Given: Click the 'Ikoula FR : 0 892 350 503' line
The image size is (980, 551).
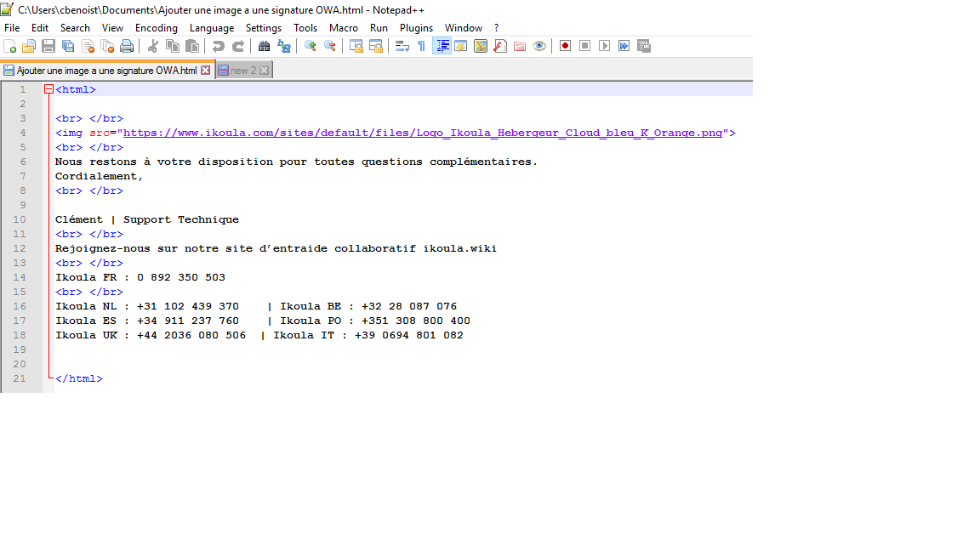Looking at the screenshot, I should (x=140, y=277).
